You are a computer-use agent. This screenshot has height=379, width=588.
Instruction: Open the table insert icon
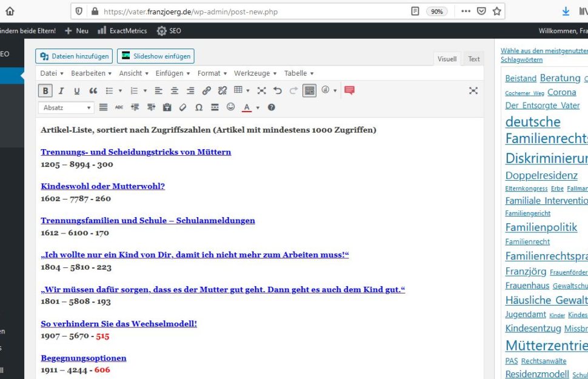[238, 90]
